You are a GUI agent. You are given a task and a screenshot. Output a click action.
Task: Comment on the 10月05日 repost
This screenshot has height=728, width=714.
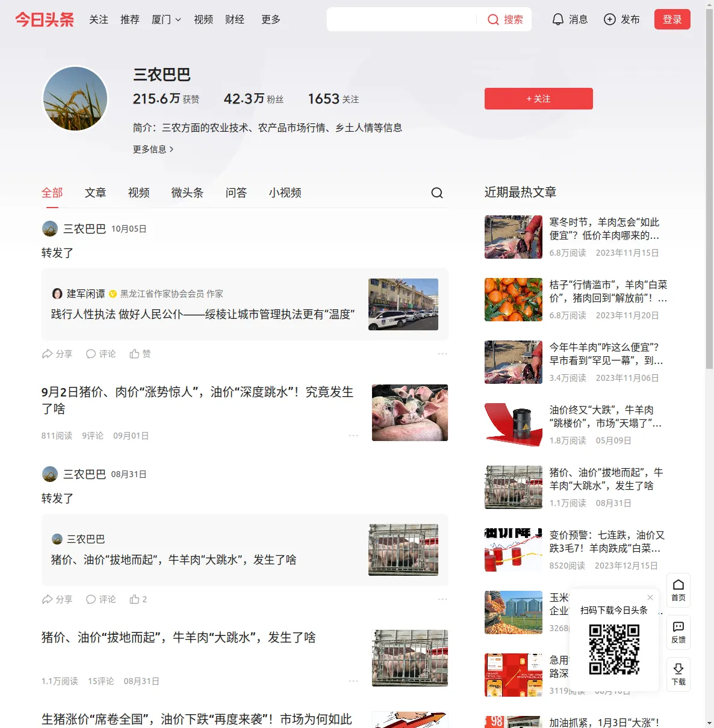click(101, 354)
